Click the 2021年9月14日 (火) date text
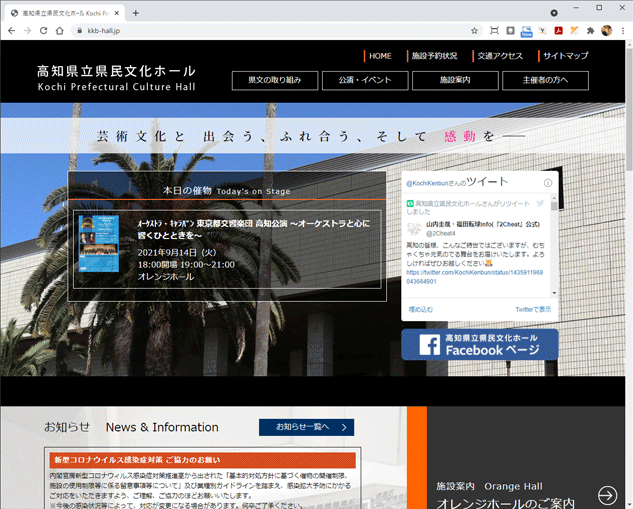The height and width of the screenshot is (509, 633). pyautogui.click(x=177, y=253)
